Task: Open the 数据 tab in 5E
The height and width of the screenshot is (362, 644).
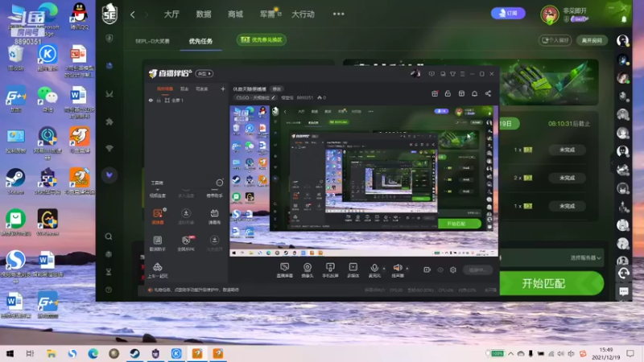Action: [204, 14]
